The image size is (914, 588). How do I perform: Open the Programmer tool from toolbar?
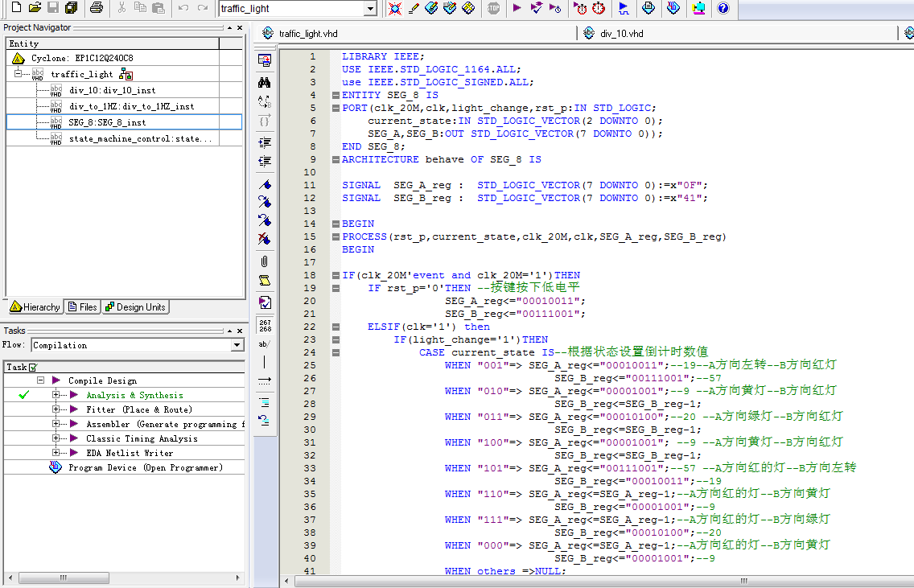tap(673, 8)
